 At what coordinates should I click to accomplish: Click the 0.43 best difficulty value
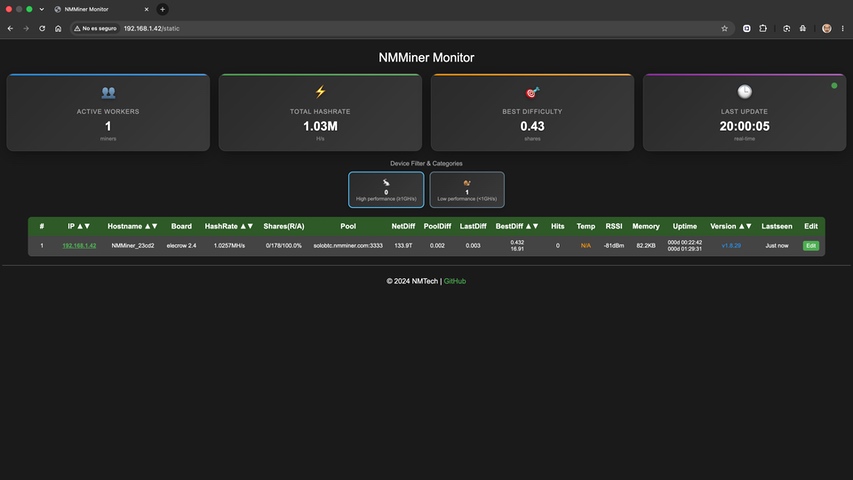point(532,126)
